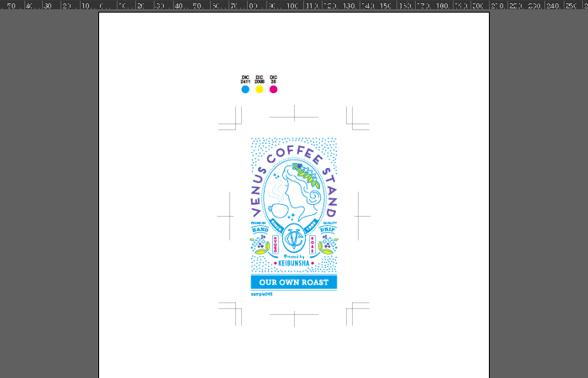The height and width of the screenshot is (378, 588).
Task: Click the VENUS arched text on left
Action: (x=258, y=192)
